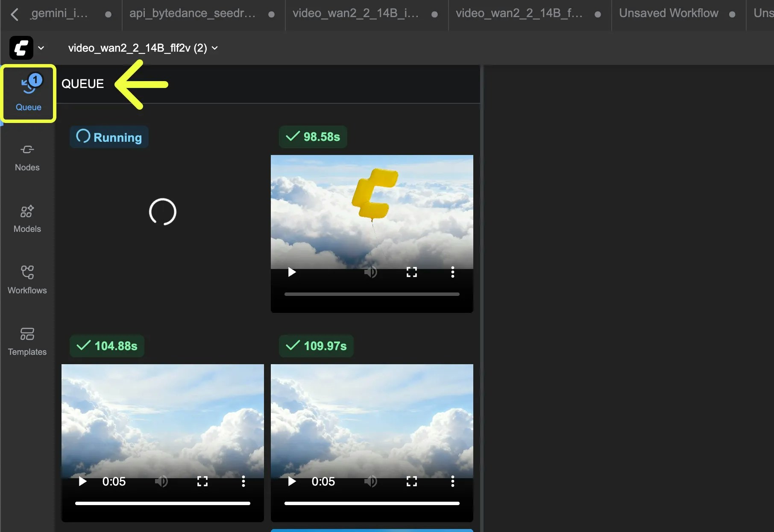Open the Nodes library panel

pos(27,157)
